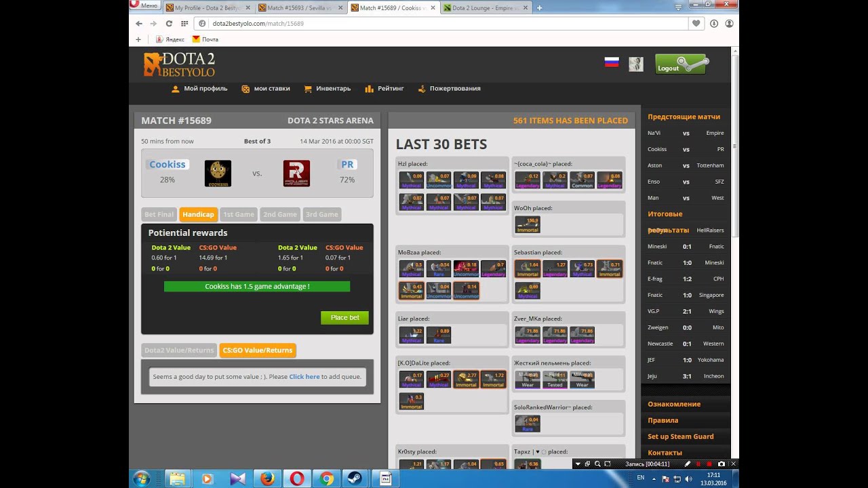Viewport: 868px width, 488px height.
Task: Switch to the Match #15693 Sevilla tab
Action: coord(300,8)
